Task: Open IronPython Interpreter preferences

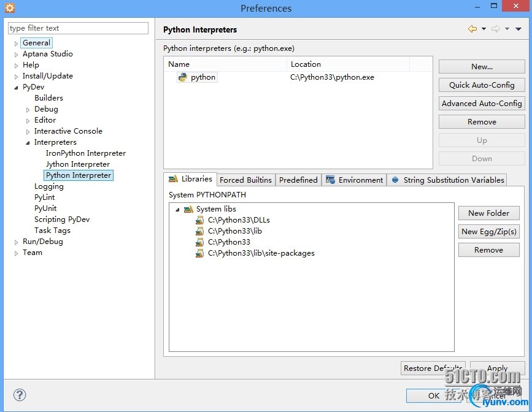Action: 85,153
